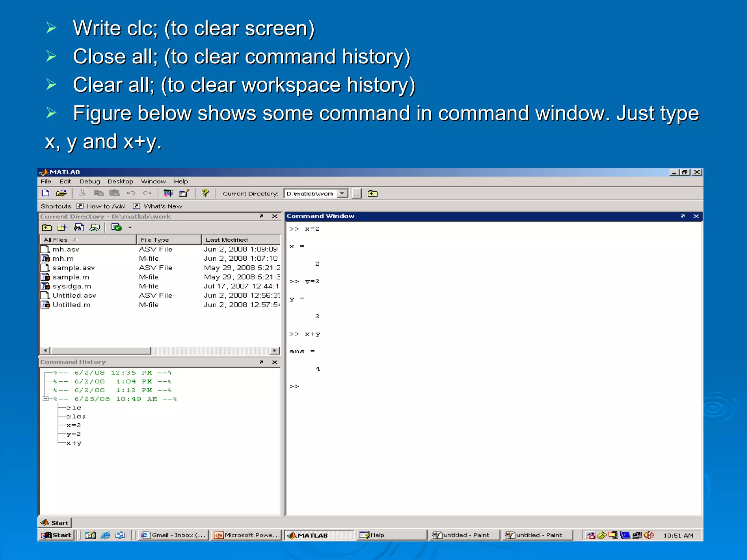Switch to Gmail - Inbox taskbar window

(174, 535)
